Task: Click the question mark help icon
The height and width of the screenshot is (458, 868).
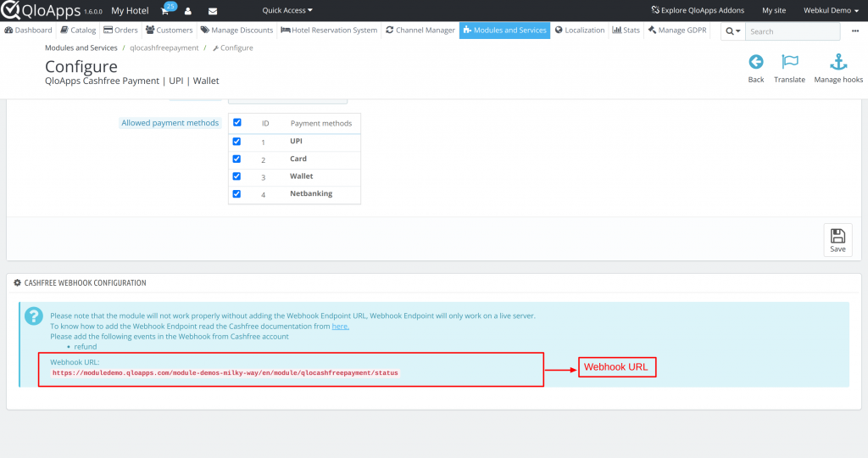Action: tap(34, 316)
